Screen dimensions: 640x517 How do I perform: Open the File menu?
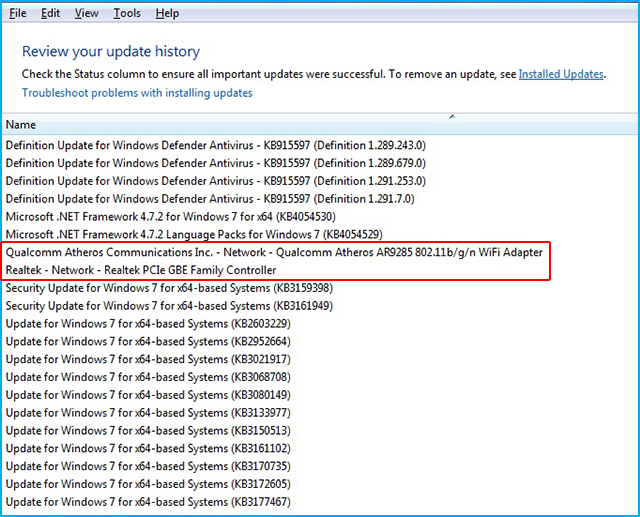(x=18, y=13)
